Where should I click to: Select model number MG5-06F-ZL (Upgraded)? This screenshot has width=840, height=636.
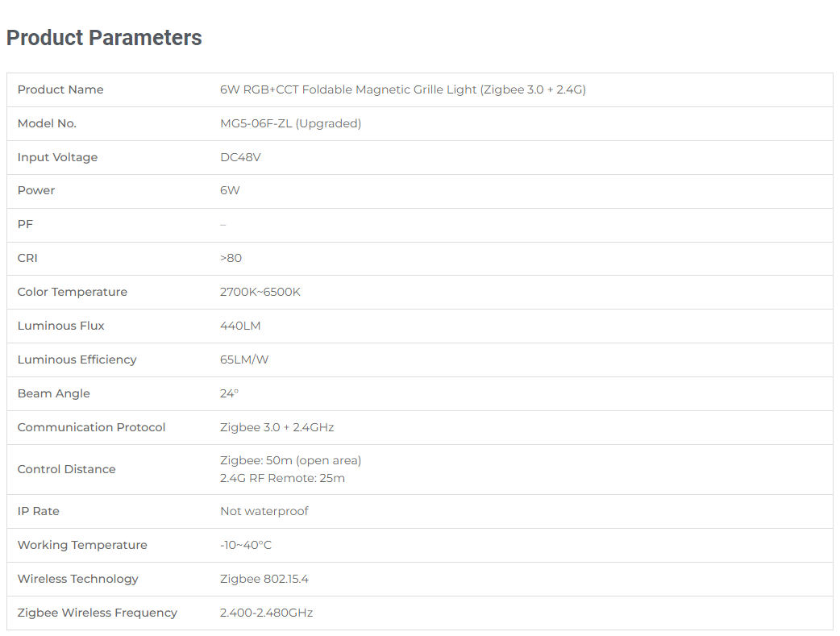290,123
